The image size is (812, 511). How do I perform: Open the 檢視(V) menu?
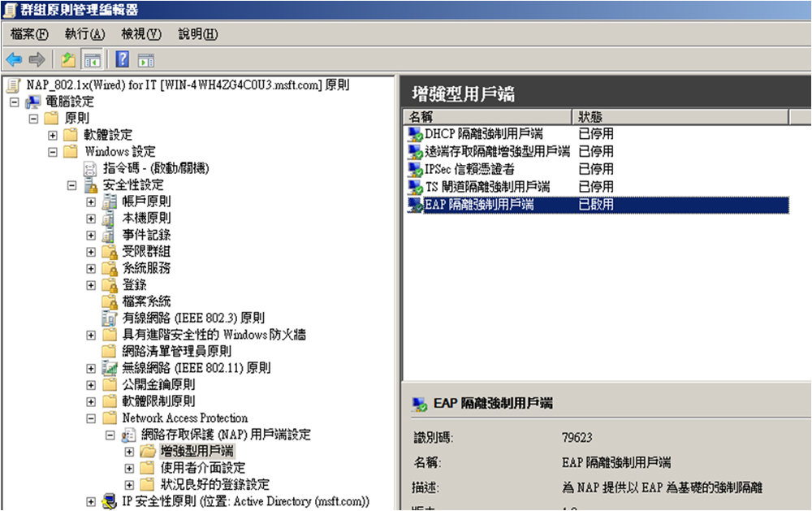140,34
